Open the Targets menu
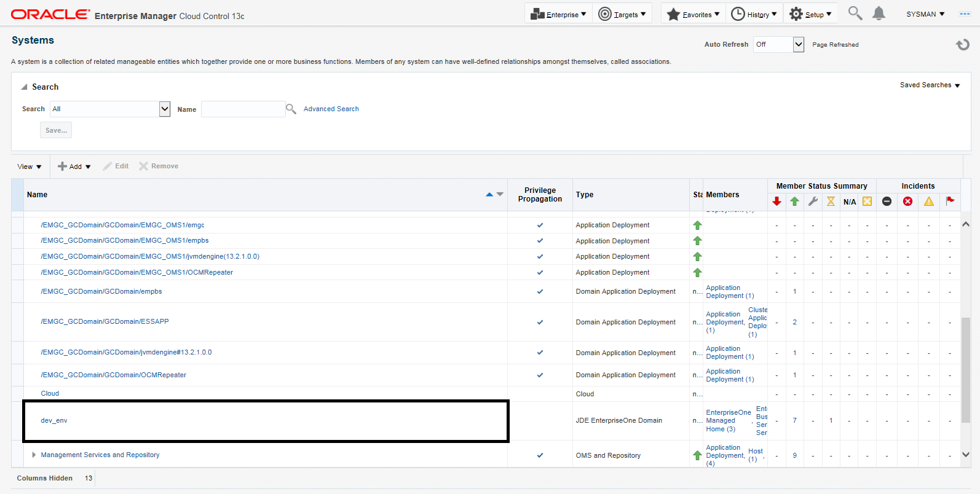Image resolution: width=980 pixels, height=494 pixels. [622, 14]
